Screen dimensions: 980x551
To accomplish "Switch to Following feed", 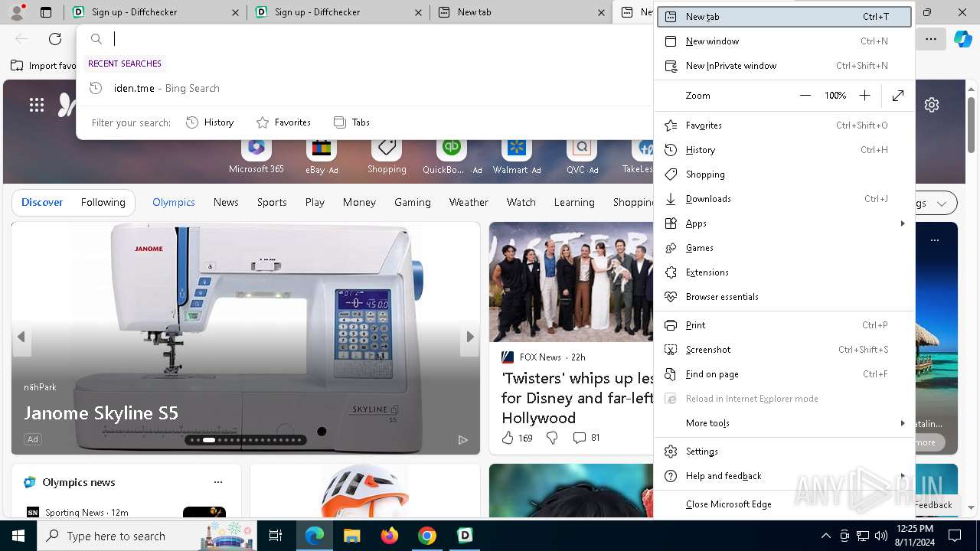I will click(103, 203).
